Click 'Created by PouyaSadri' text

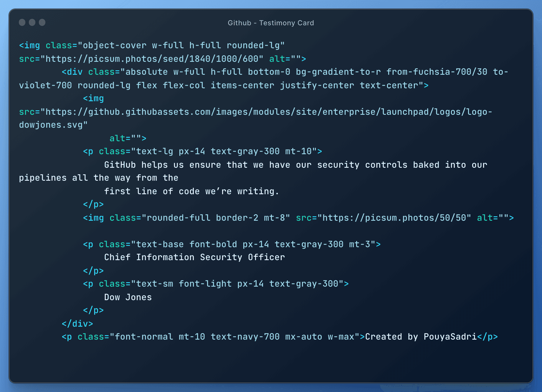pyautogui.click(x=421, y=337)
